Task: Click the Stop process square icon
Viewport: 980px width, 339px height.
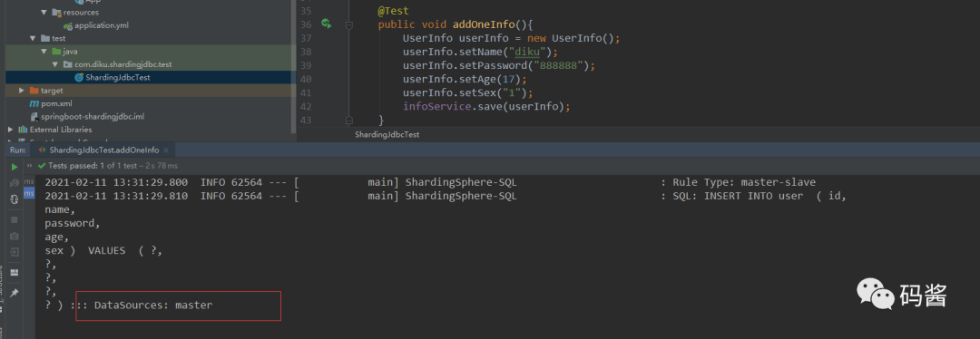Action: click(x=15, y=219)
